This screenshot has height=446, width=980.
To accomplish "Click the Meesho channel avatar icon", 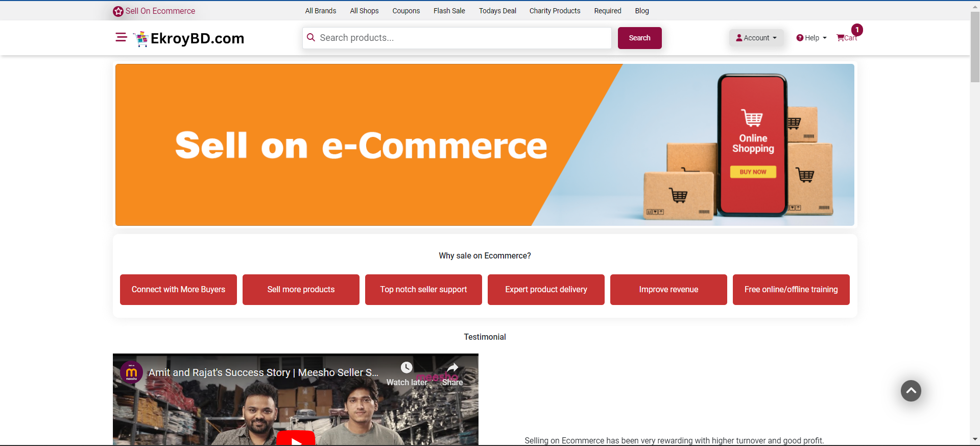I will click(131, 372).
